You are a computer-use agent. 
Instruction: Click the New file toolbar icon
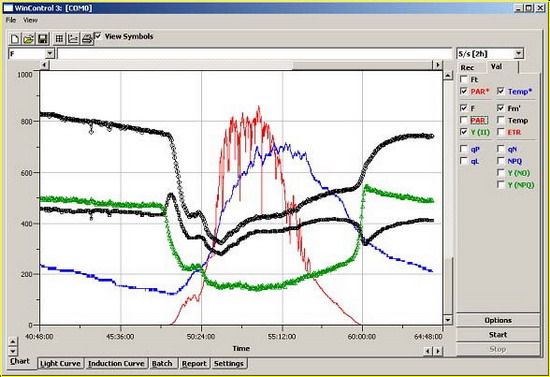[15, 39]
